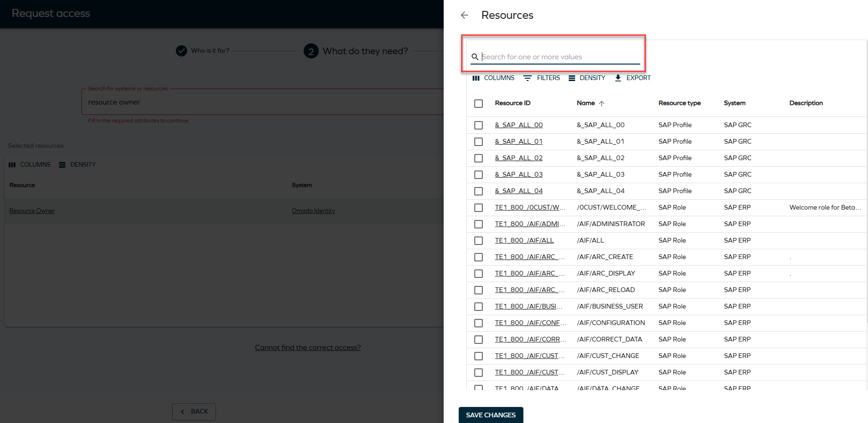Sort by the System column header in Resources
The height and width of the screenshot is (423, 868).
[735, 103]
